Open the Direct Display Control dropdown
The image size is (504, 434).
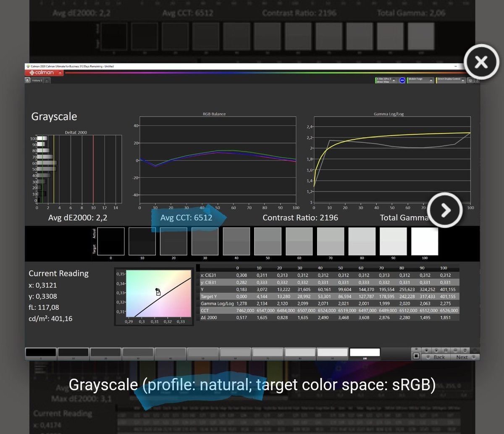pyautogui.click(x=451, y=80)
